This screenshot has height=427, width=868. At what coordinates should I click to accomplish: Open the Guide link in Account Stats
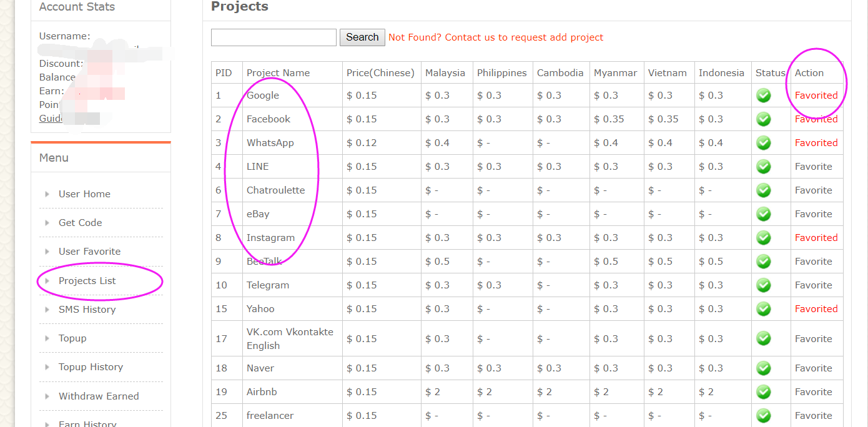click(51, 119)
